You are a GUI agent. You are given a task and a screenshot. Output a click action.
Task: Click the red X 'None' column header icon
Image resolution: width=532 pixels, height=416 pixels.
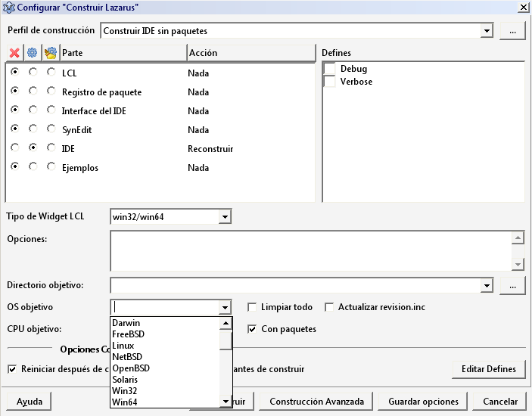(14, 53)
